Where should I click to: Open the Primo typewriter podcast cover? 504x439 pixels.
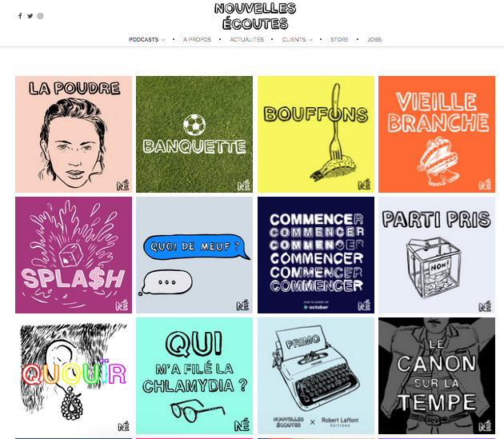[316, 376]
